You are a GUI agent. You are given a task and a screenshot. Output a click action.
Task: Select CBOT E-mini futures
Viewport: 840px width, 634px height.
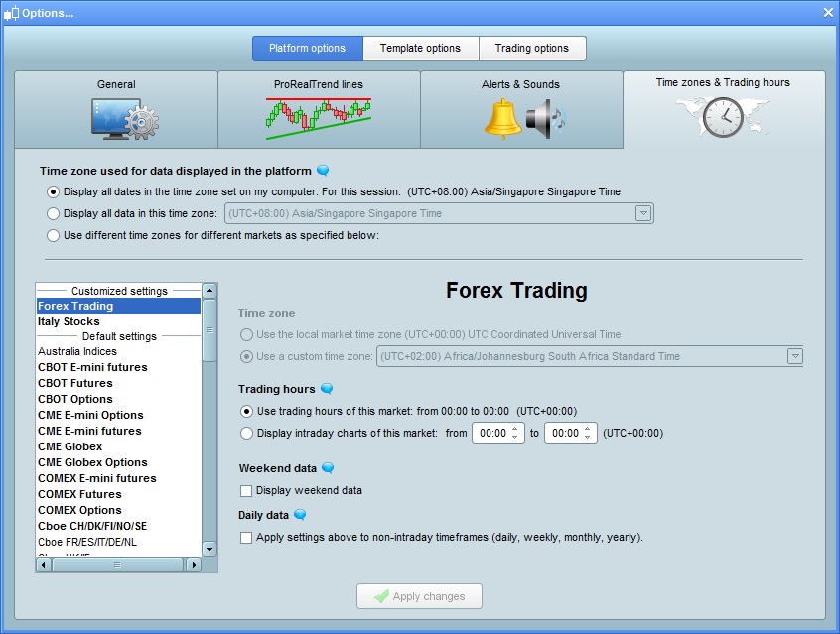coord(118,367)
